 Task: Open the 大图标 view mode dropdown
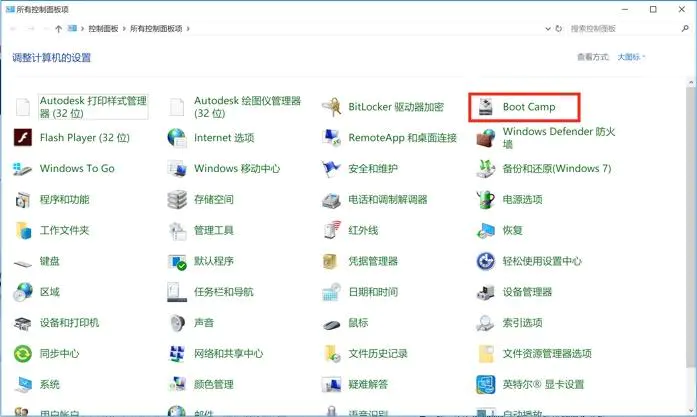631,57
